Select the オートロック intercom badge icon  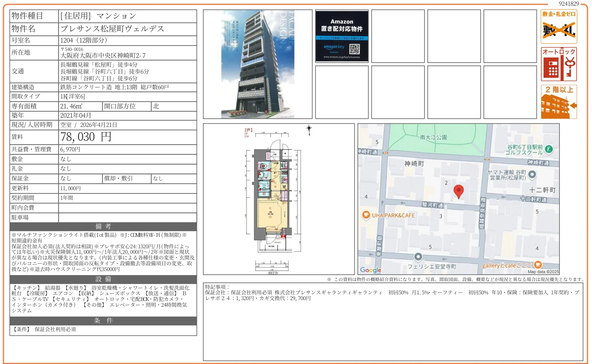(558, 64)
